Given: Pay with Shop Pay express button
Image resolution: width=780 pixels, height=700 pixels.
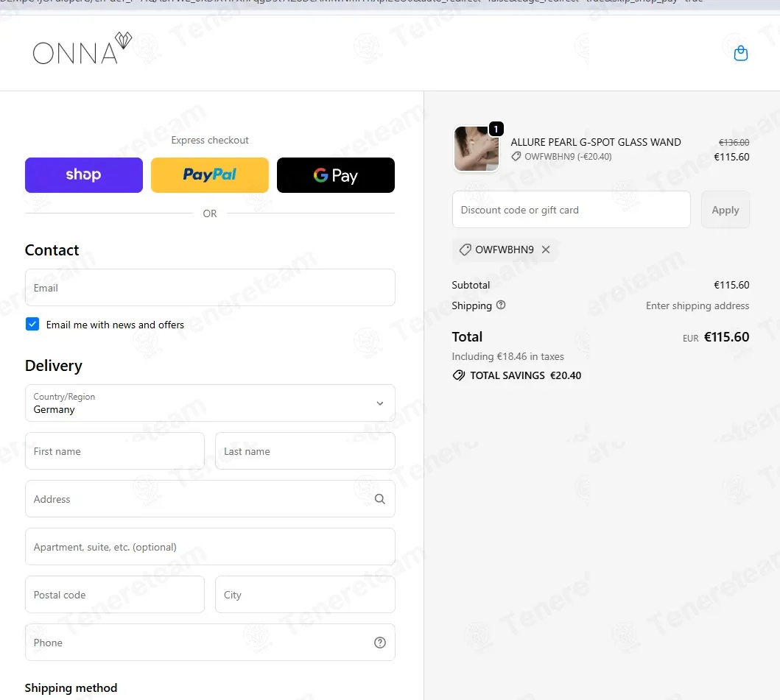Looking at the screenshot, I should [x=83, y=175].
